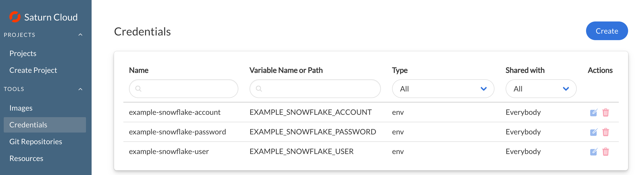The image size is (644, 175).
Task: Delete the example-snowflake-account credential
Action: (x=605, y=113)
